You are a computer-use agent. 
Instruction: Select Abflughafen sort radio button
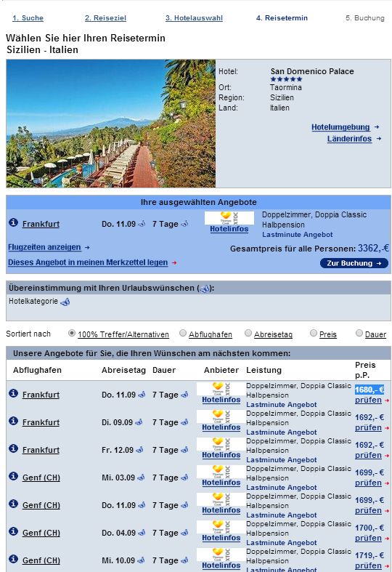[183, 333]
